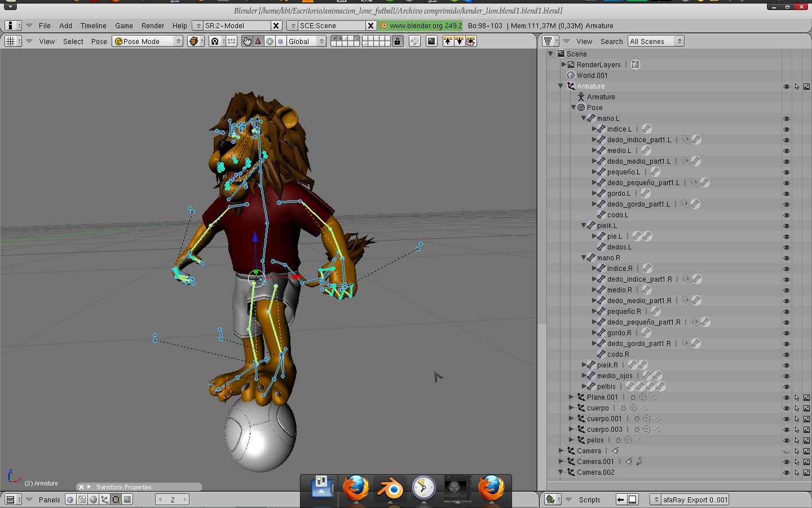Open the Shading panels context sphere icon
Screen dimensions: 812x508
coord(94,500)
